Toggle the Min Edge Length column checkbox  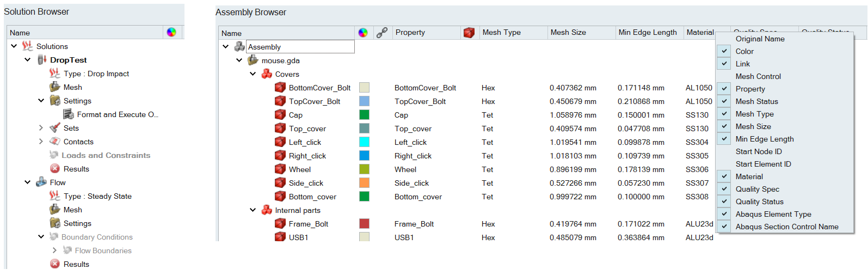coord(724,139)
